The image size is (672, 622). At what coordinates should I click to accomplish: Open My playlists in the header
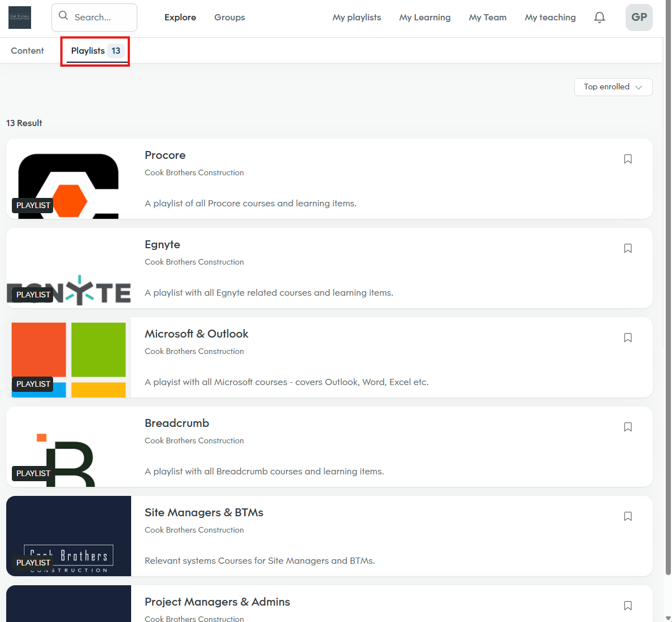pos(357,18)
